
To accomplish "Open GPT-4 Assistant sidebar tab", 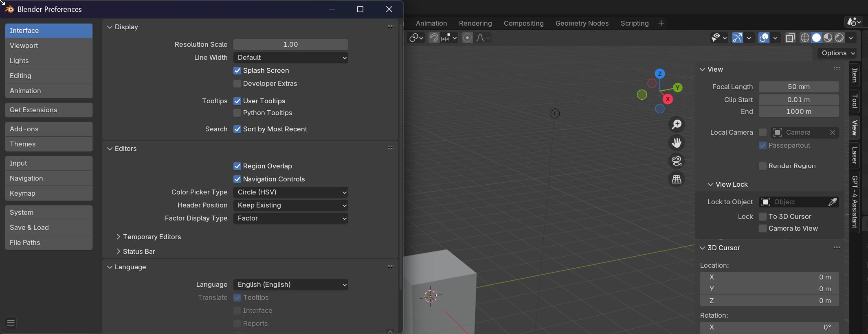I will pos(855,202).
